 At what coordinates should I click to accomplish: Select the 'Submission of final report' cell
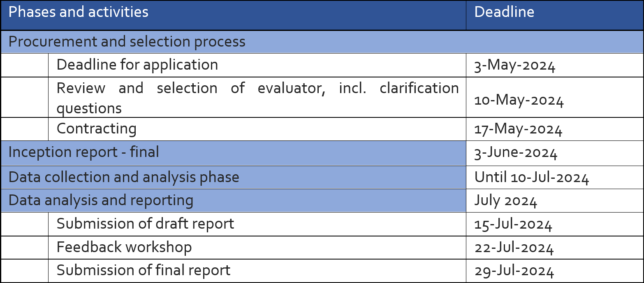click(144, 271)
